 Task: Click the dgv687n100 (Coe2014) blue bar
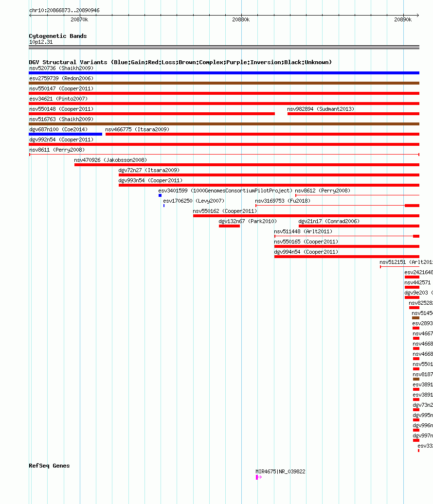(65, 134)
